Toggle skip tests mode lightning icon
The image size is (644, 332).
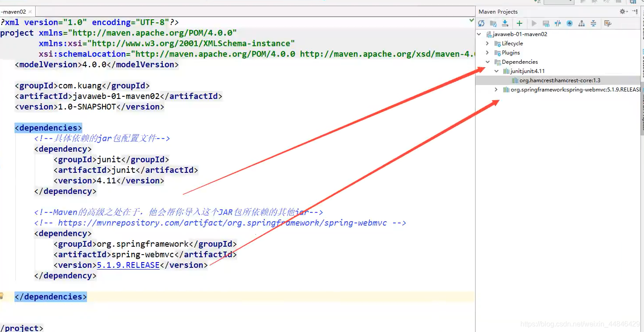[570, 23]
